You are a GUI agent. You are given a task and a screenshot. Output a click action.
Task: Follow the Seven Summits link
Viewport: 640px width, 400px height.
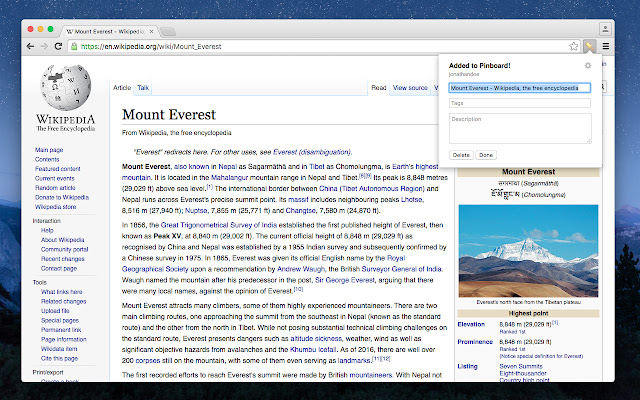[521, 366]
